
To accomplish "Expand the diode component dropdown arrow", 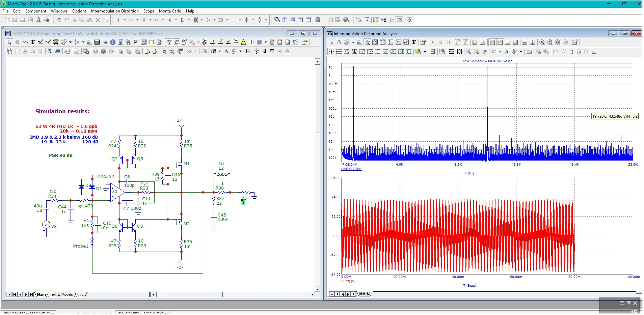I will point(176,20).
